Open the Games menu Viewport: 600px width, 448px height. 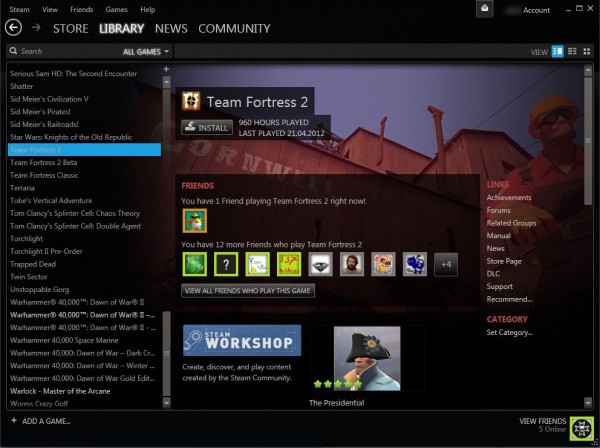point(116,10)
